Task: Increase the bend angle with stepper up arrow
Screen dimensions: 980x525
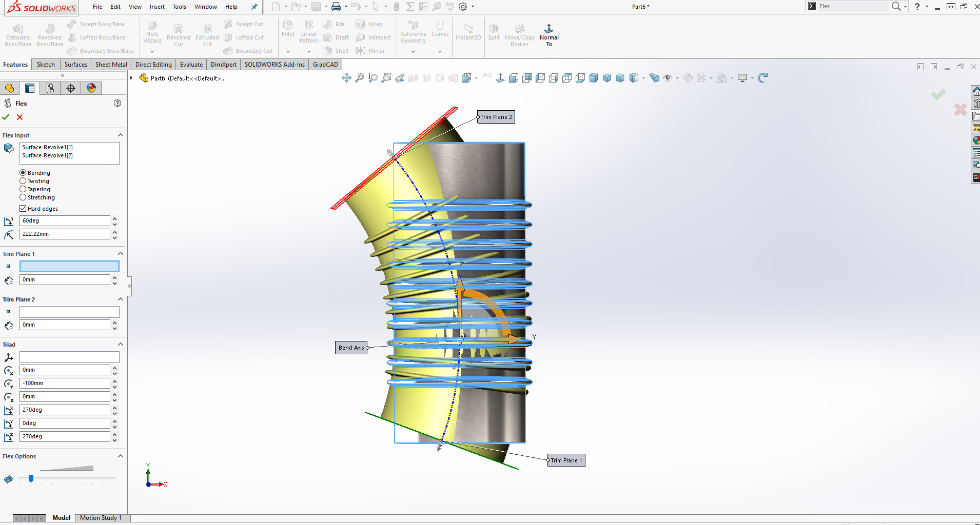Action: 114,218
